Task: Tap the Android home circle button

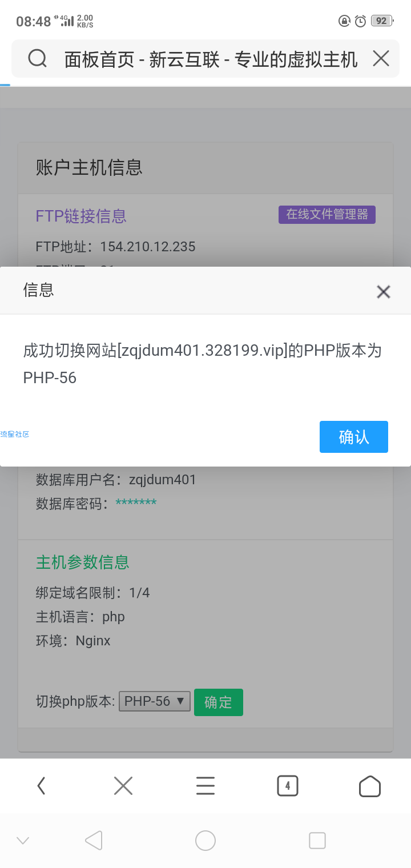Action: (x=205, y=840)
